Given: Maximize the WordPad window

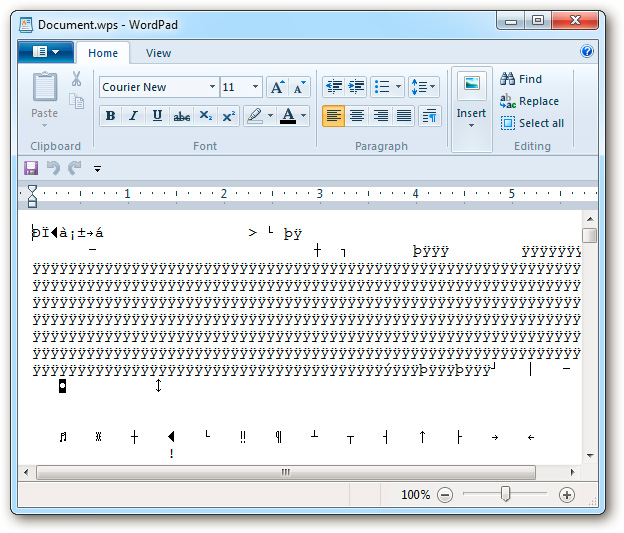Looking at the screenshot, I should click(538, 21).
